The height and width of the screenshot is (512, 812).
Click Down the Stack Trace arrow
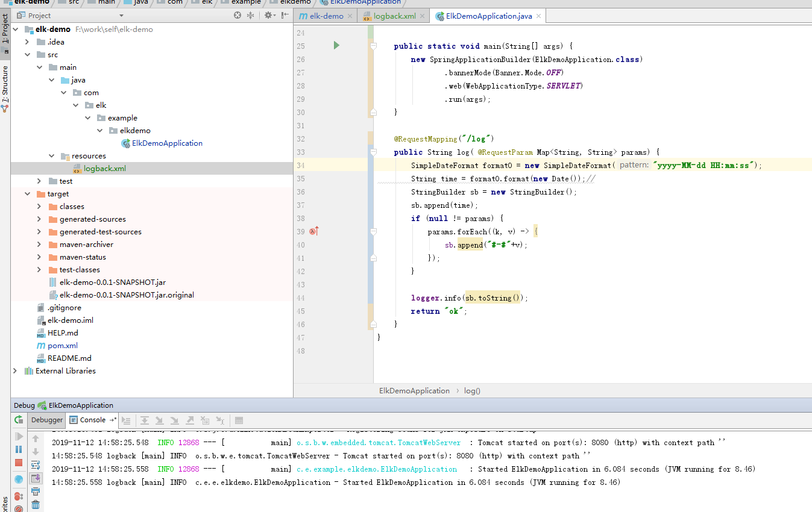click(36, 452)
